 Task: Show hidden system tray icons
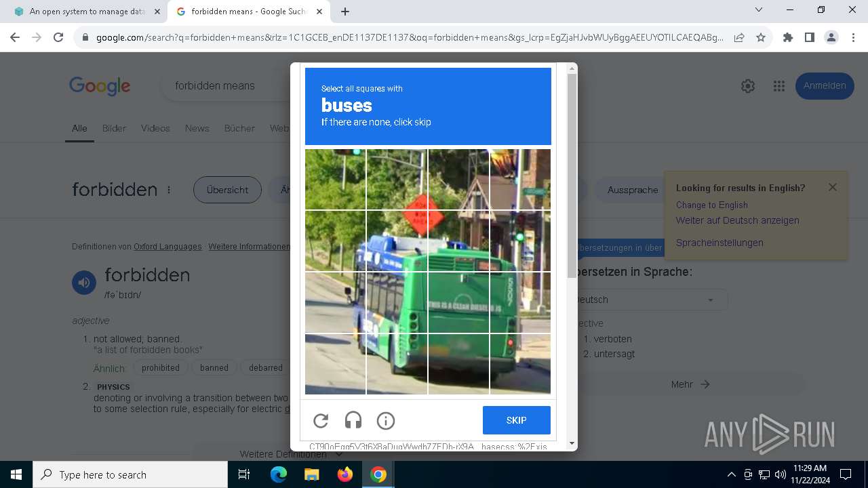[x=731, y=474]
